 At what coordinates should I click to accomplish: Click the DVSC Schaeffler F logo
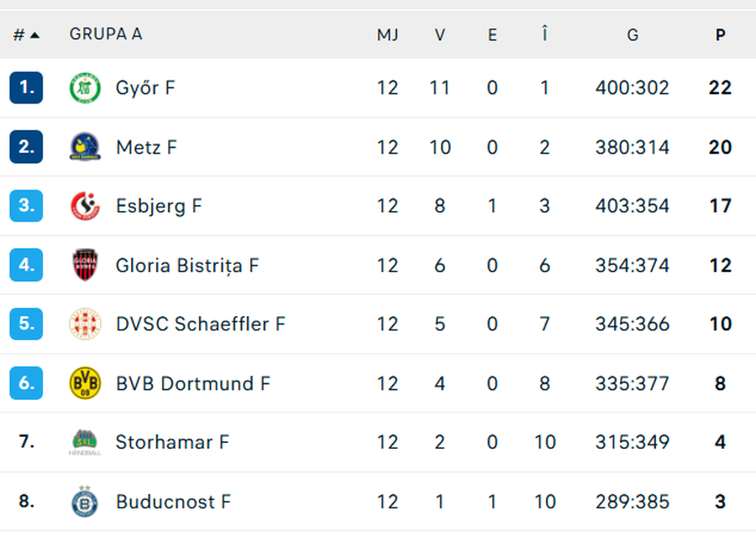pos(85,324)
